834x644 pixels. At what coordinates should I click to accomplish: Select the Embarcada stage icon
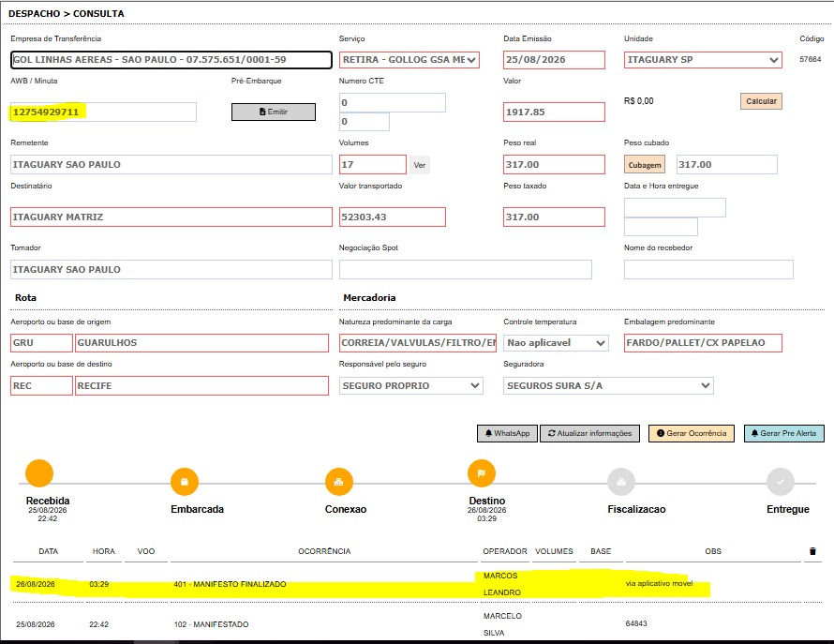[184, 482]
